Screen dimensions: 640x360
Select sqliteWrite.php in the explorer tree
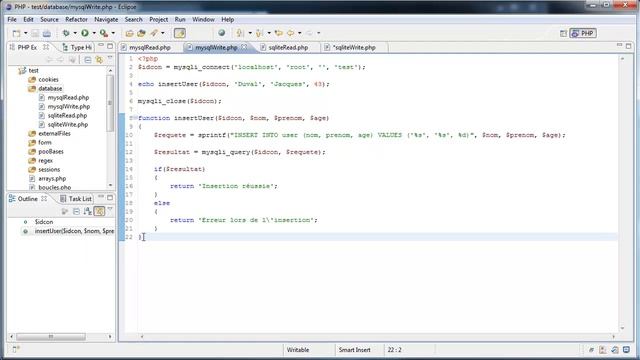coord(68,124)
